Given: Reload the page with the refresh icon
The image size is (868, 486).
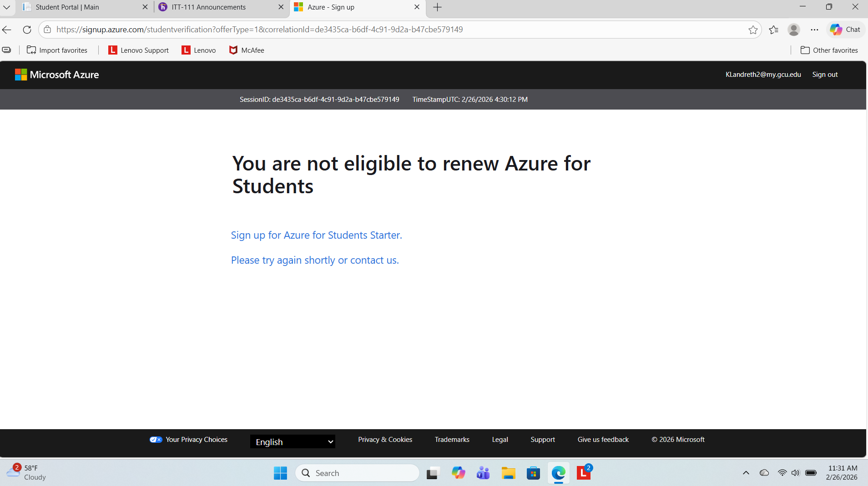Looking at the screenshot, I should 27,30.
